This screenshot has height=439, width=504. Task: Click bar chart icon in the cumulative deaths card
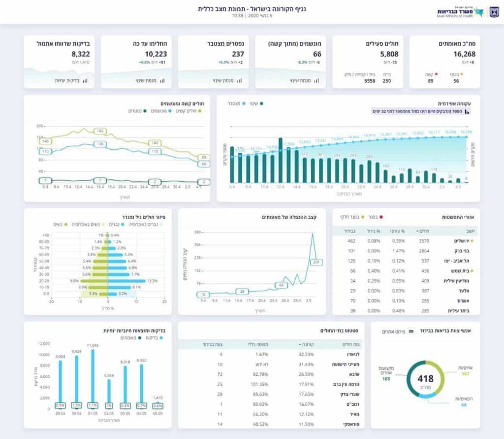(239, 81)
